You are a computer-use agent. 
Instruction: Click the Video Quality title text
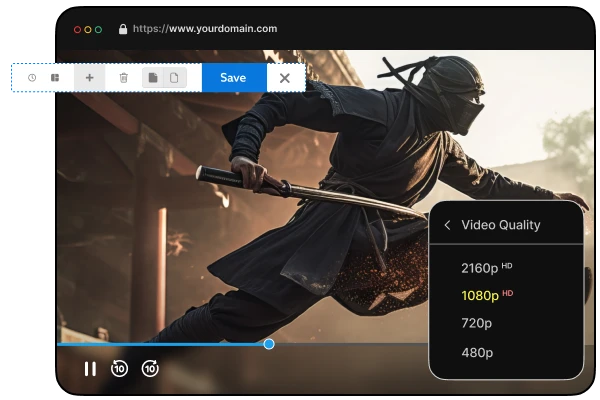(x=501, y=225)
